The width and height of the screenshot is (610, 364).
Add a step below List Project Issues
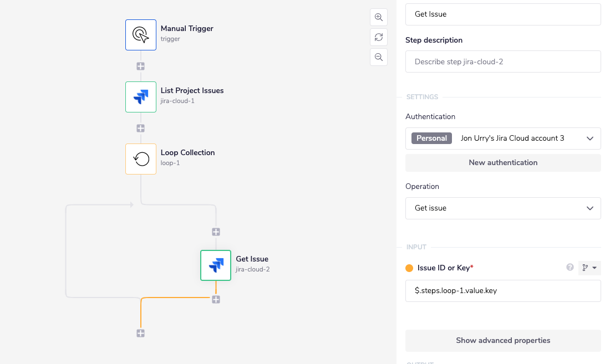140,127
